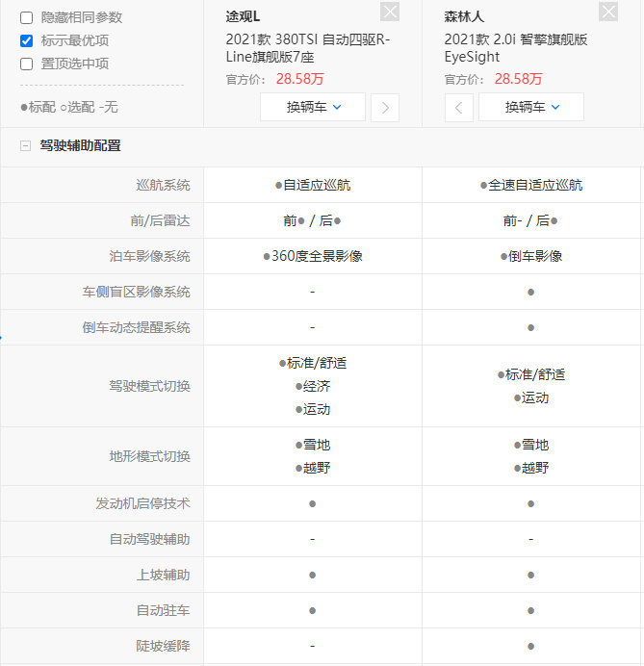
Task: Click 途观L radar value 前● / 后●
Action: click(x=313, y=220)
